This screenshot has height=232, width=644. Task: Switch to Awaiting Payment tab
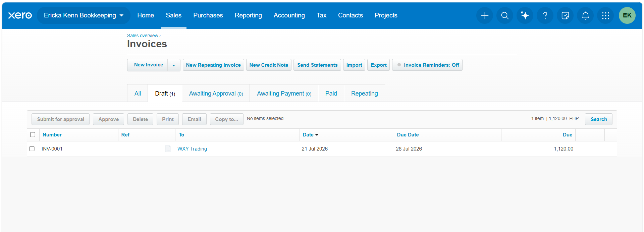284,94
